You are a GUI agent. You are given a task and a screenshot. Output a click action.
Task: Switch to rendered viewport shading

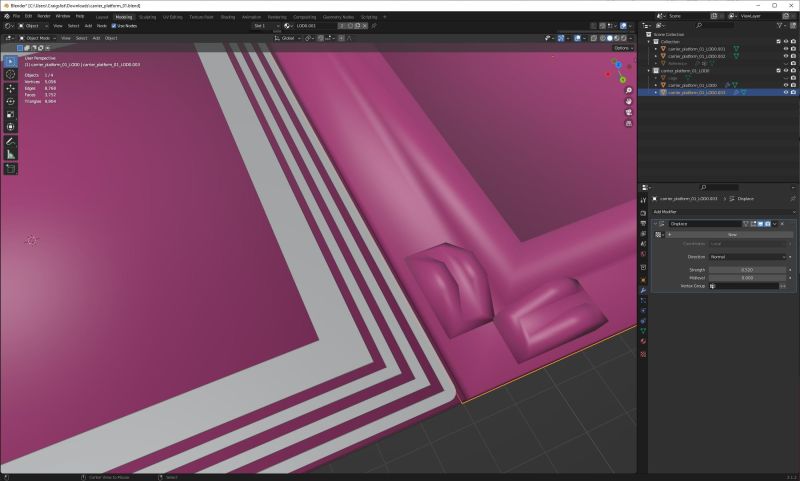coord(623,38)
